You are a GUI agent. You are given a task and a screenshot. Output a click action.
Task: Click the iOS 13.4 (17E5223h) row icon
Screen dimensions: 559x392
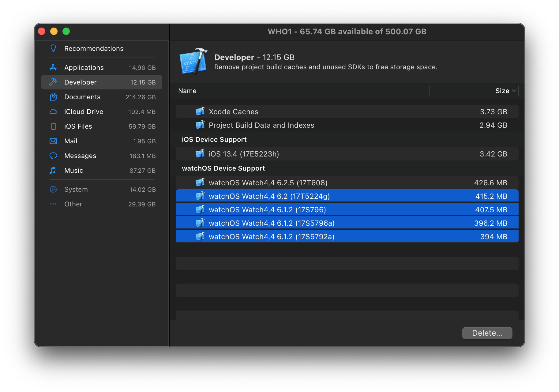pos(200,154)
